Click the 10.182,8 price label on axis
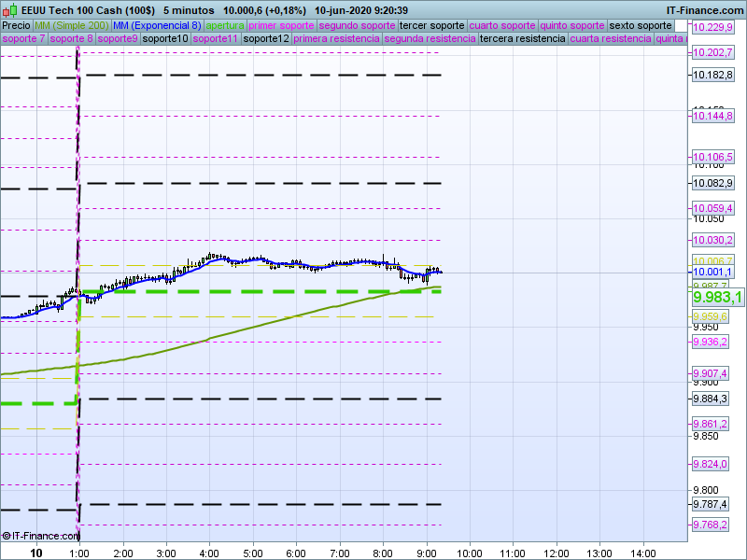 [712, 75]
